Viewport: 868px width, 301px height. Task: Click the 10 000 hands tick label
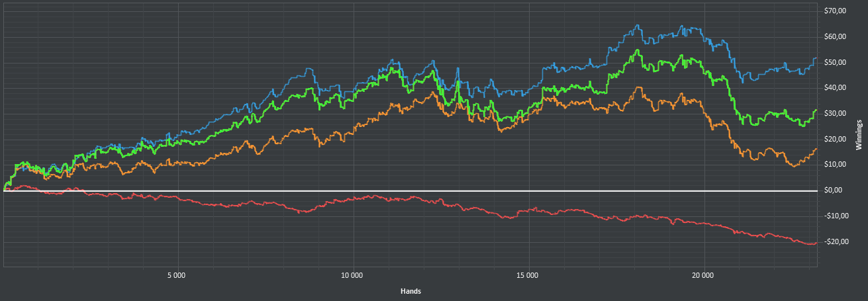tap(352, 275)
